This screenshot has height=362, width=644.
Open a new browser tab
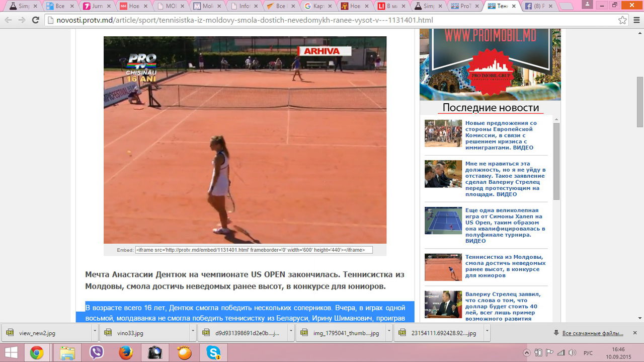coord(567,7)
